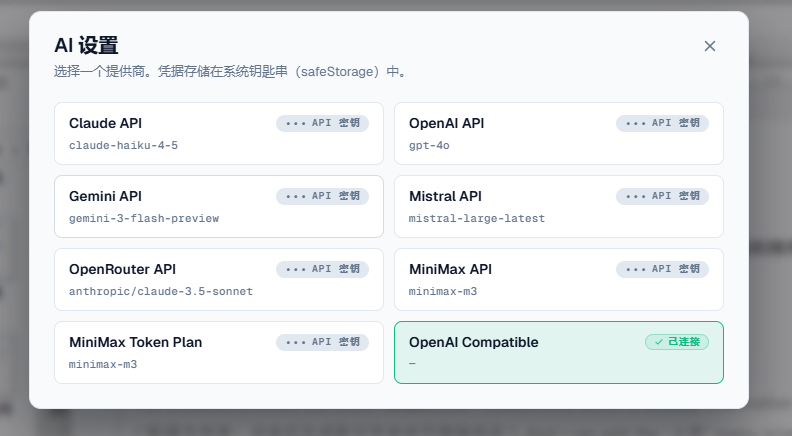The height and width of the screenshot is (436, 792).
Task: Click the gemini-3-flash-preview model name
Action: click(x=144, y=219)
